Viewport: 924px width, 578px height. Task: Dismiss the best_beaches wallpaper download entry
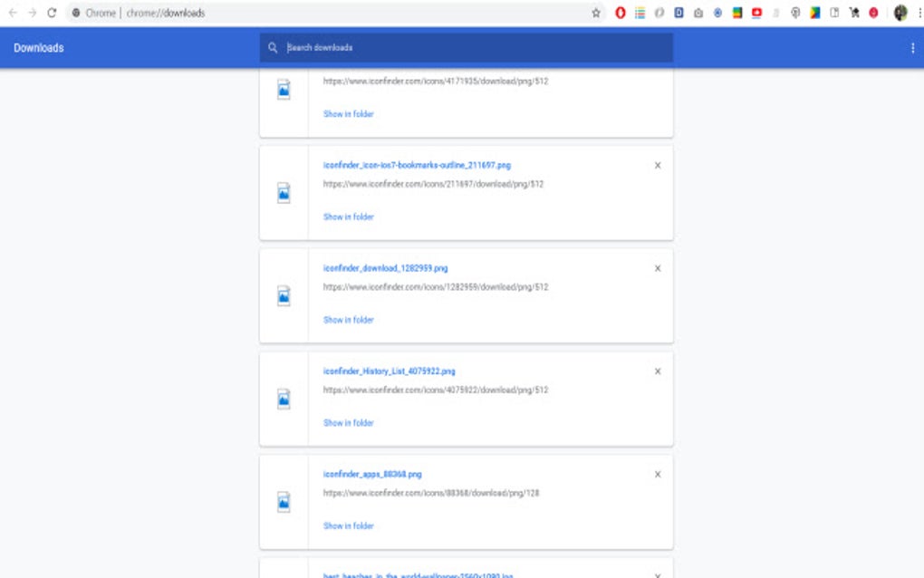658,573
